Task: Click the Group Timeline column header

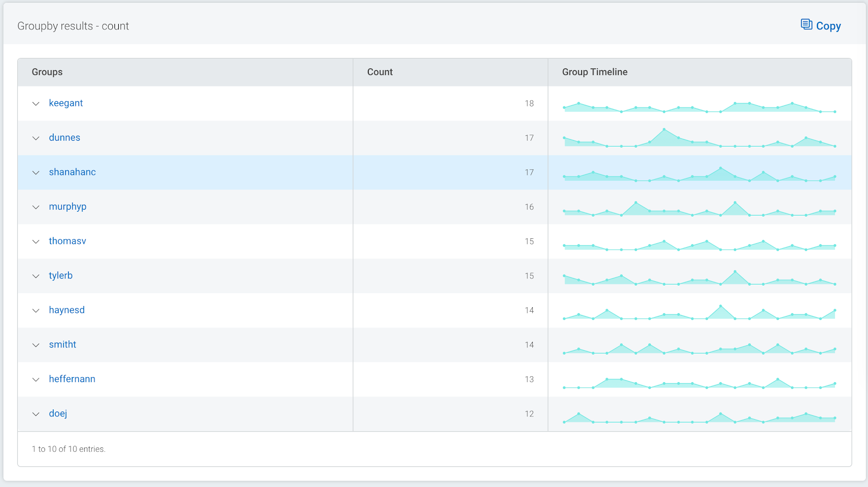Action: pos(595,72)
